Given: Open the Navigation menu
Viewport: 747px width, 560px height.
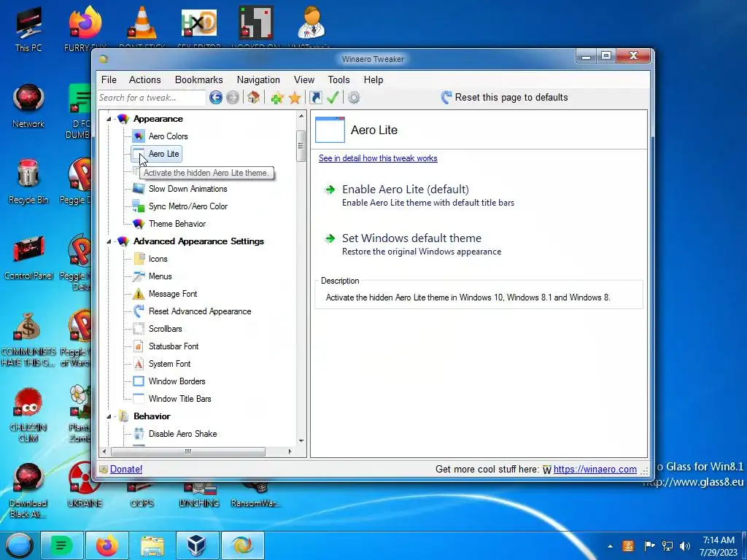Looking at the screenshot, I should click(258, 79).
